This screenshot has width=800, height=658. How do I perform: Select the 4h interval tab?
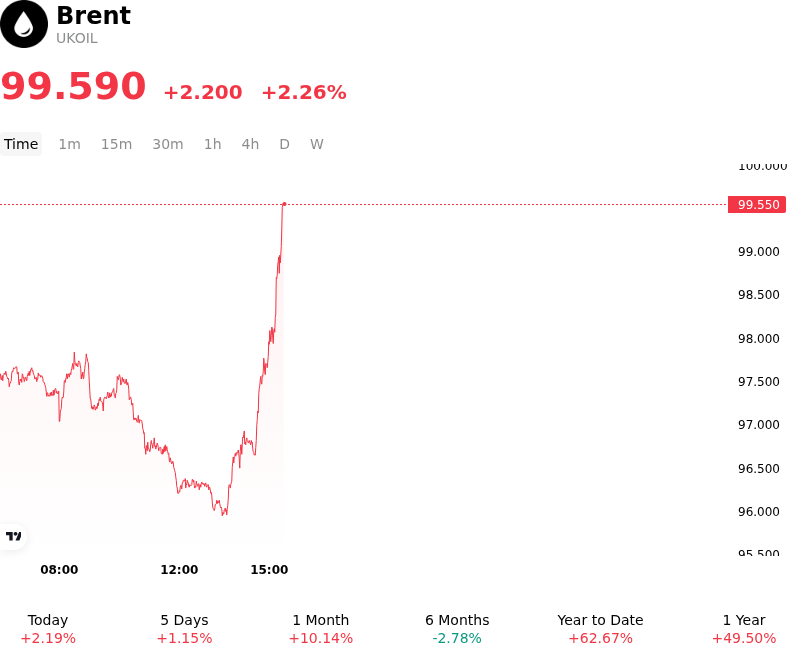(250, 144)
